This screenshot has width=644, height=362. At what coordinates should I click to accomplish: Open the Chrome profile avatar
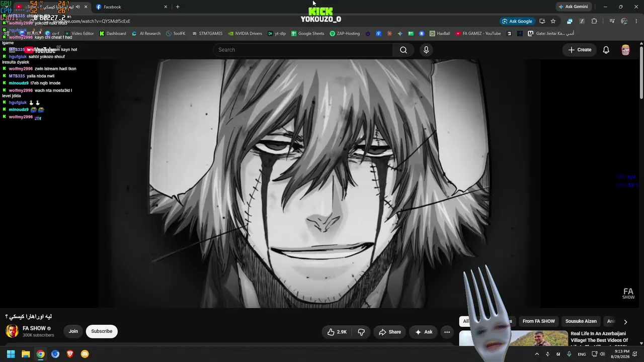624,21
